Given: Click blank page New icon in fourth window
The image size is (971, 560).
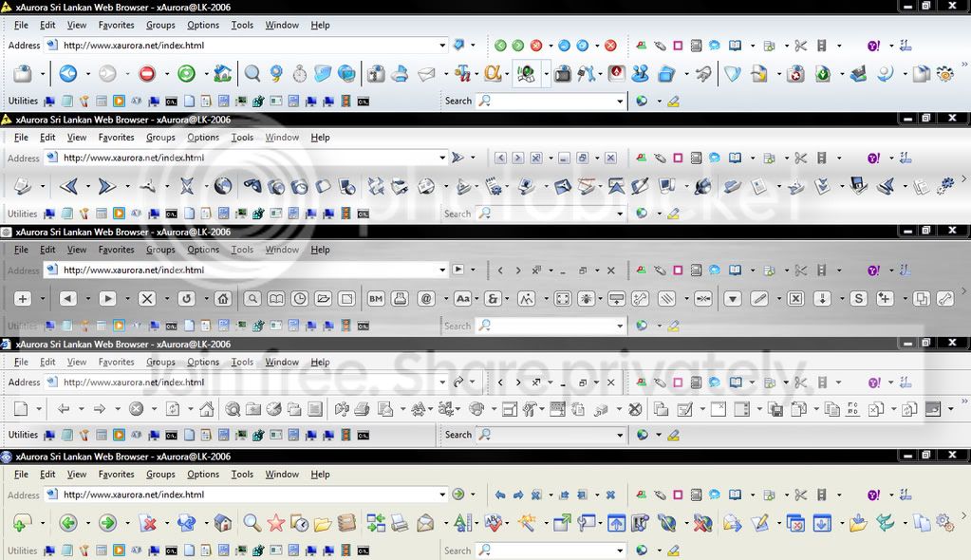Looking at the screenshot, I should (21, 409).
